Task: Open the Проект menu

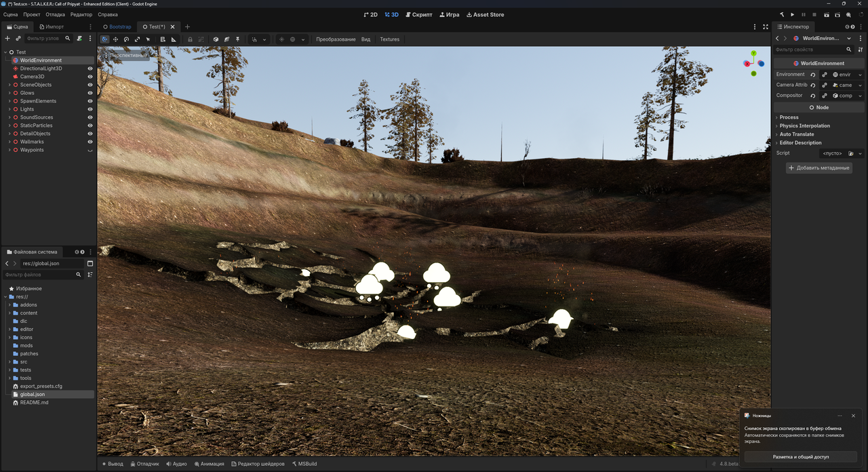Action: pyautogui.click(x=32, y=14)
